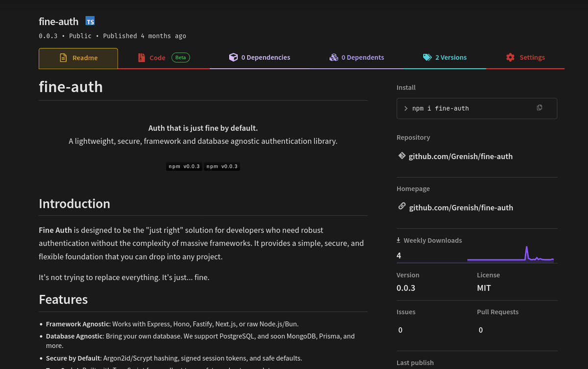Click the homepage chain link icon

coord(402,207)
